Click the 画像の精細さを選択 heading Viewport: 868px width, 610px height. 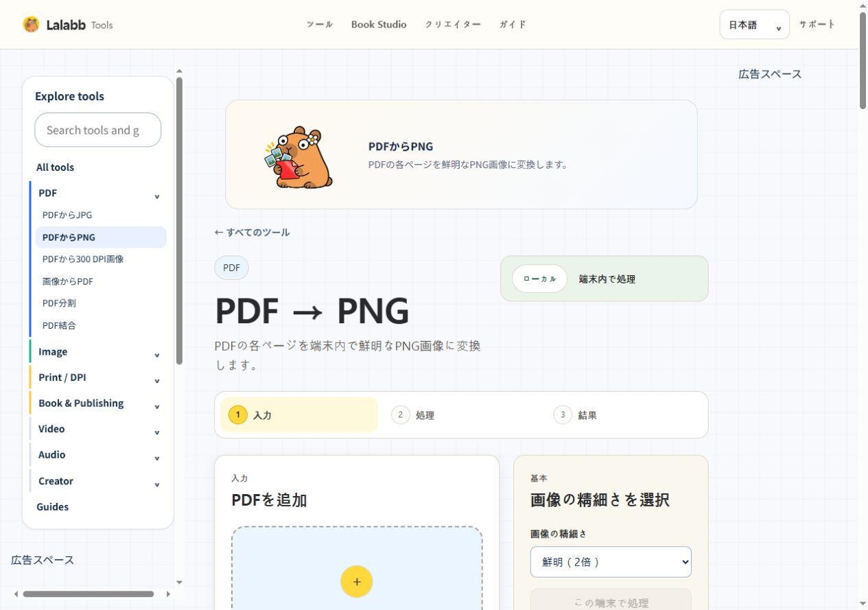point(600,500)
